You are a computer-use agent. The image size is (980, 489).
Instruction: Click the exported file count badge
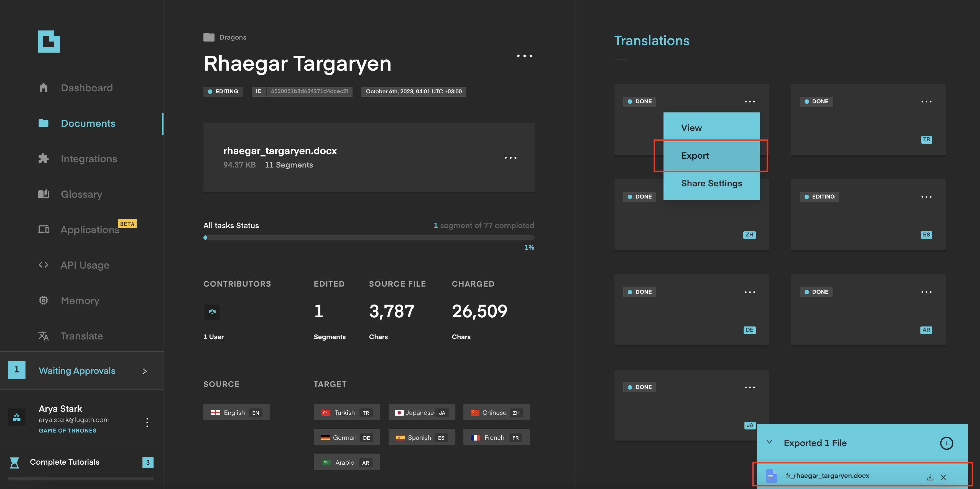pyautogui.click(x=946, y=443)
